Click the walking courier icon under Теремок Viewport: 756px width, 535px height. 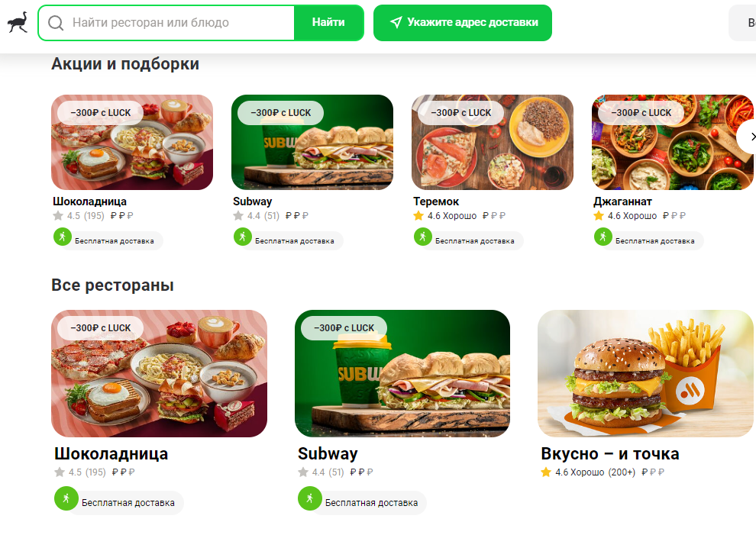point(423,237)
